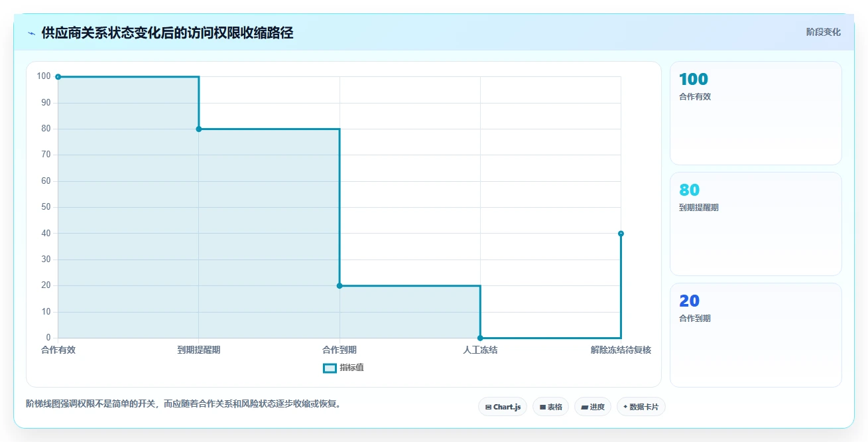
Task: Click the data point at 合作有效 (100)
Action: point(58,77)
